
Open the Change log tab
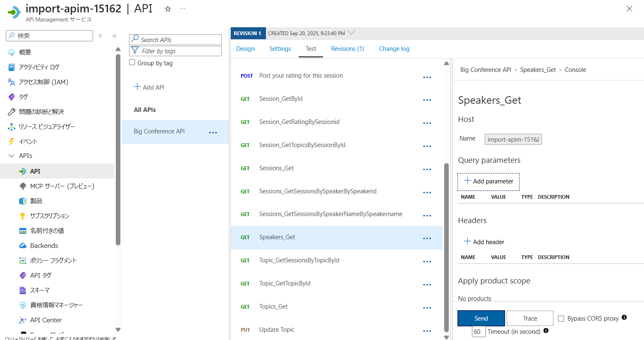[x=394, y=49]
